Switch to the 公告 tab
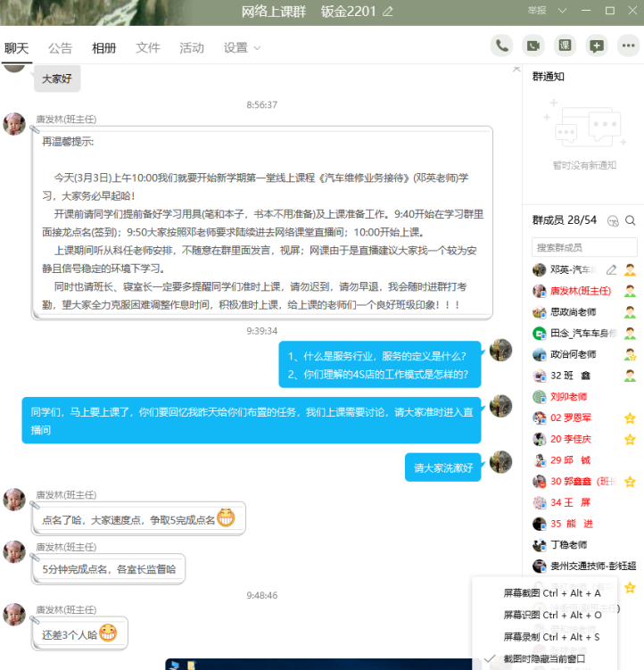 [61, 48]
